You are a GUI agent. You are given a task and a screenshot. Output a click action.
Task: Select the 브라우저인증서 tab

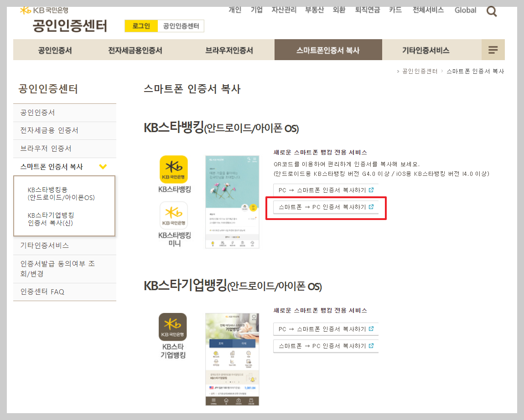coord(229,50)
